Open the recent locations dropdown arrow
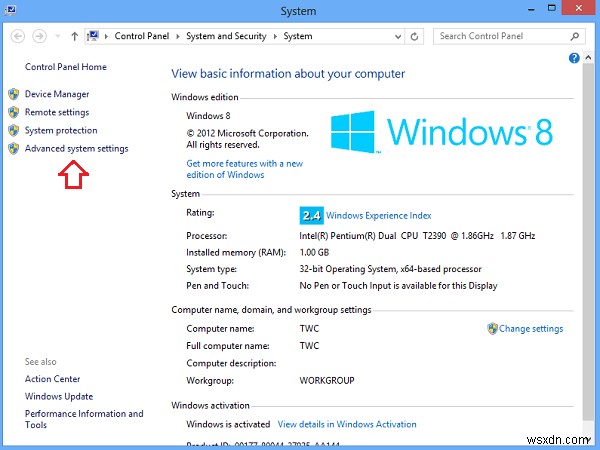This screenshot has width=600, height=450. [x=58, y=36]
